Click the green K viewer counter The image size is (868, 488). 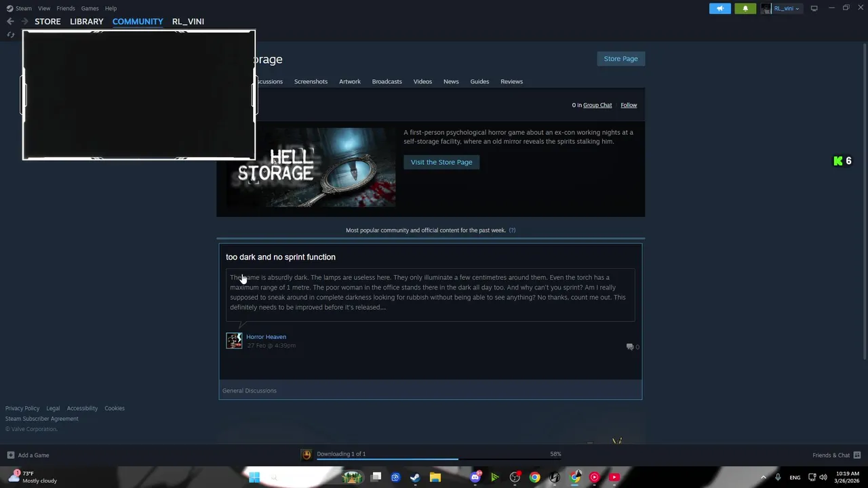(x=842, y=161)
